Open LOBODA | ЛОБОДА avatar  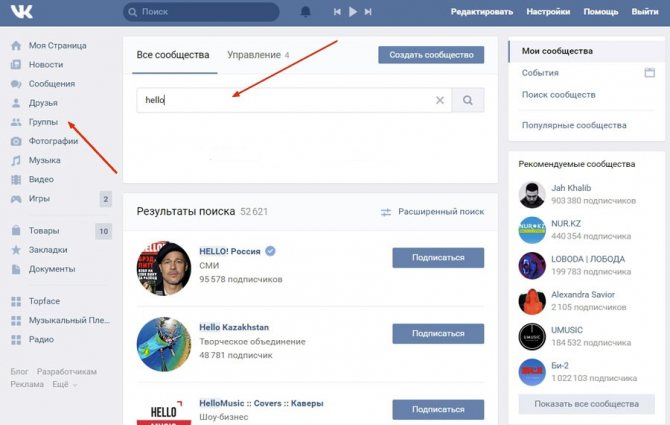(x=532, y=265)
